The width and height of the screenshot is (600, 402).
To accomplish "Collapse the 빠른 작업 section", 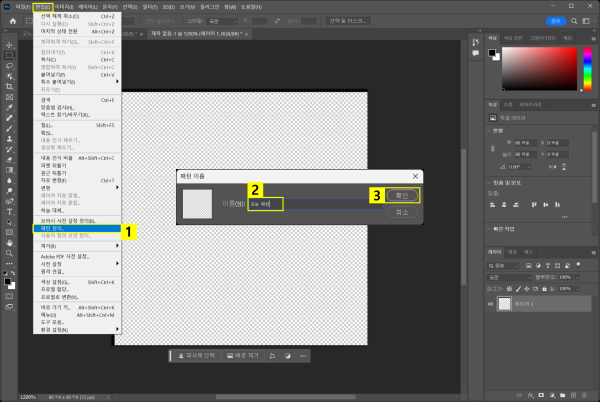I will click(x=489, y=229).
